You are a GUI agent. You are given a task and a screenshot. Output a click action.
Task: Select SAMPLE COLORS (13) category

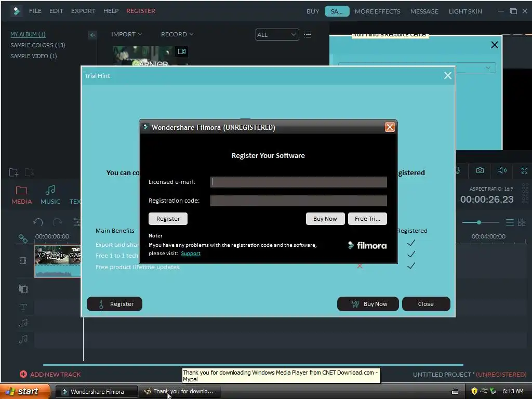coord(37,45)
